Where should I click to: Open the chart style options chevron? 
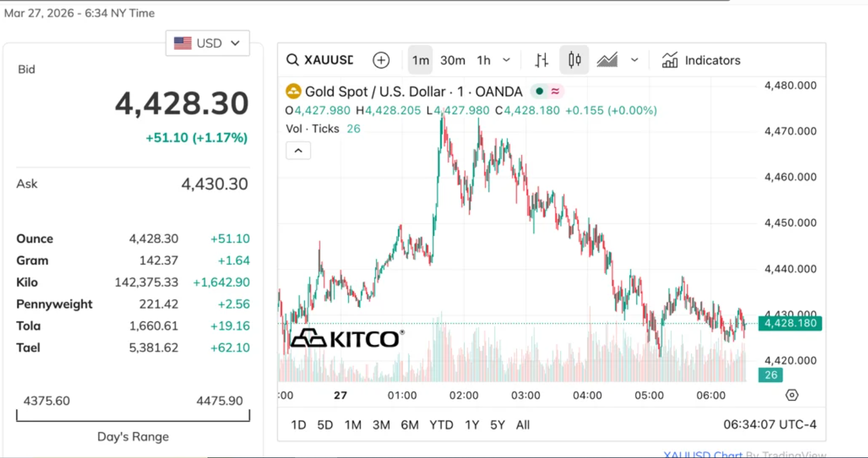click(635, 60)
